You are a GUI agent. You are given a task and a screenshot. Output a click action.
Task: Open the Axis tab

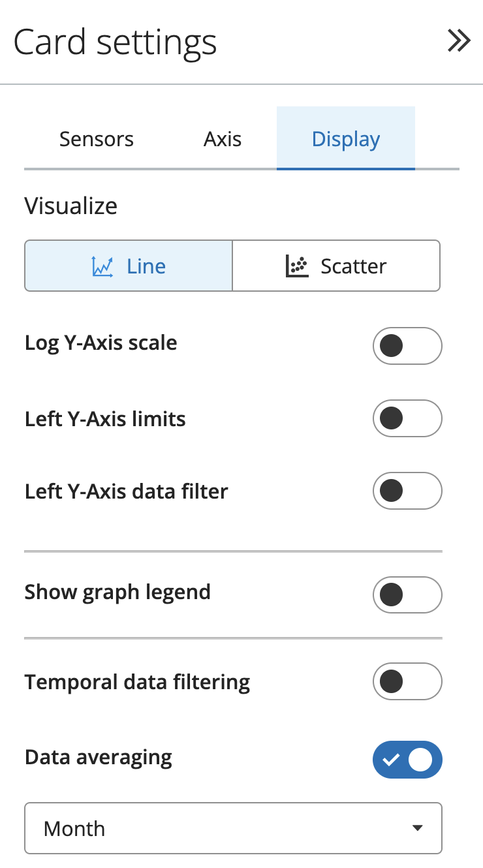[x=222, y=138]
